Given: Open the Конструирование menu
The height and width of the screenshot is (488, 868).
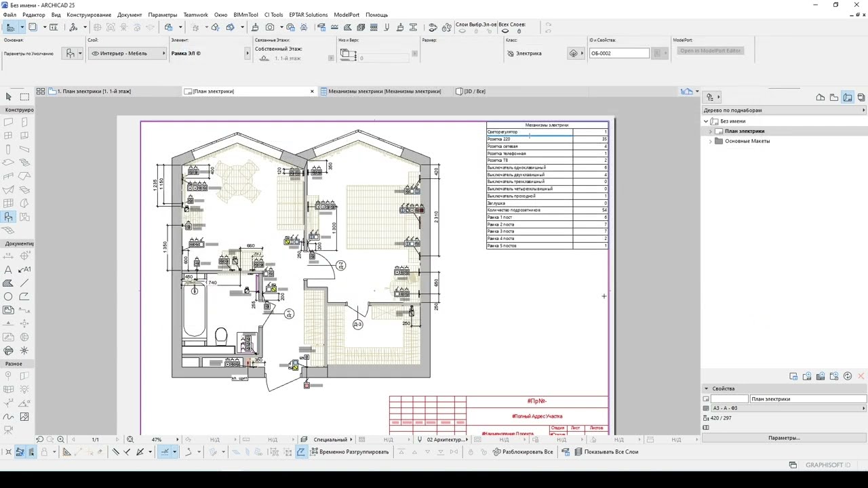Looking at the screenshot, I should pyautogui.click(x=89, y=15).
